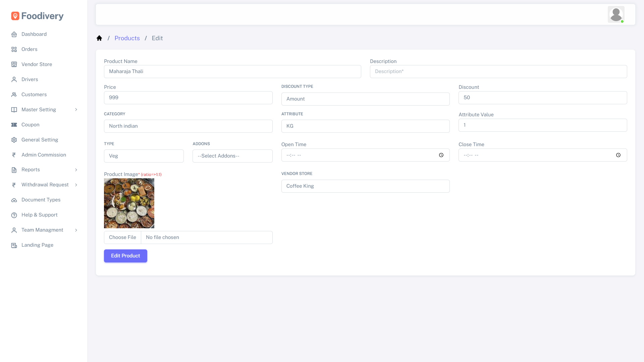
Task: Open the Customers page
Action: [x=34, y=95]
